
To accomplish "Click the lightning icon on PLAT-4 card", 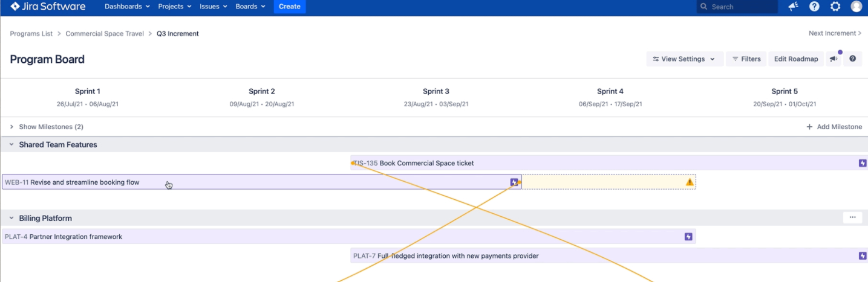I will [x=688, y=237].
